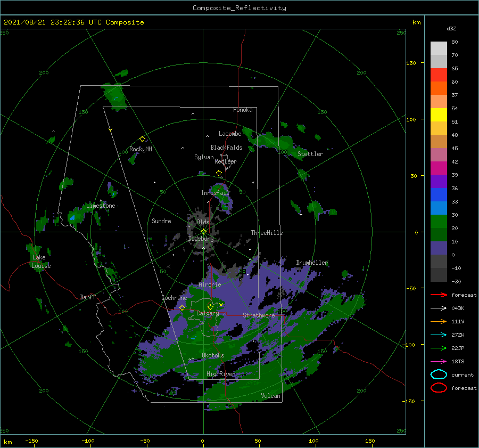Viewport: 479px width, 448px height.
Task: Click the -150 tick on bottom axis
Action: pyautogui.click(x=32, y=441)
